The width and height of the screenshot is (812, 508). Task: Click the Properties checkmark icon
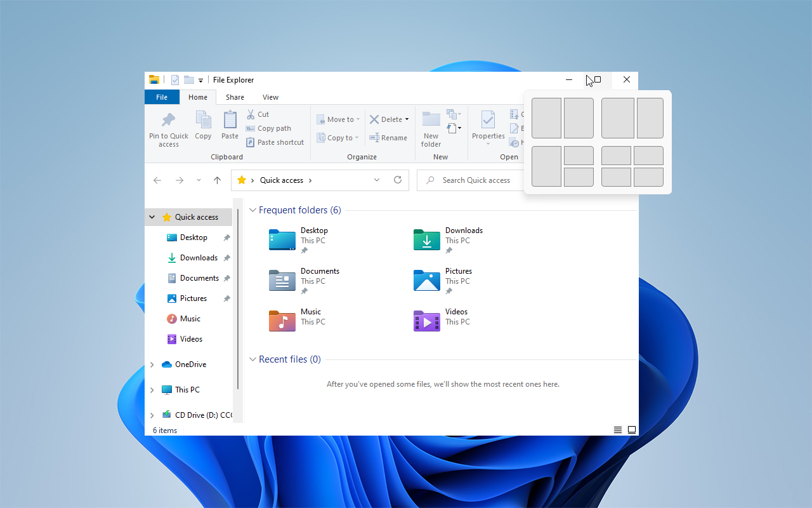[x=488, y=120]
